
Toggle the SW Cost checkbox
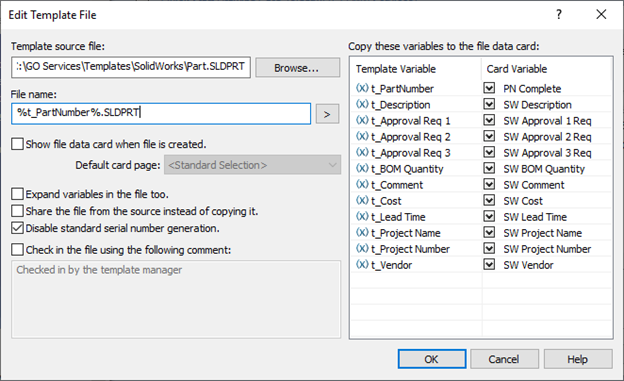[x=489, y=200]
